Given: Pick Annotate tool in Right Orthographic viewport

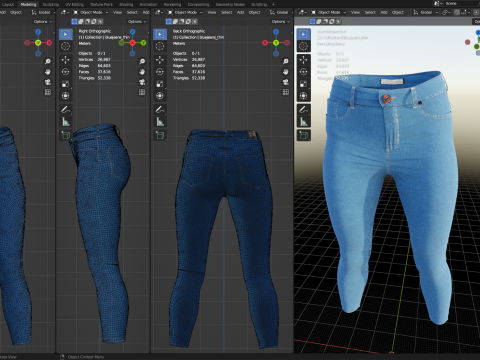Looking at the screenshot, I should tap(66, 109).
